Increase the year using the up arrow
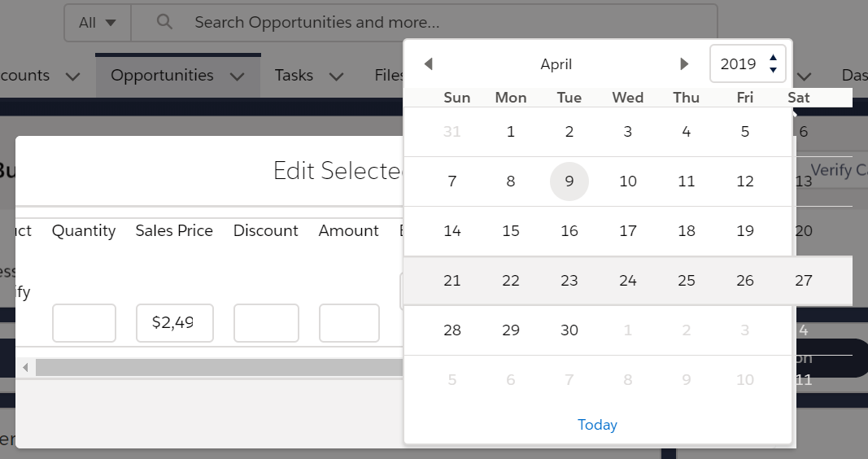Screen dimensions: 868x459 click(x=773, y=57)
